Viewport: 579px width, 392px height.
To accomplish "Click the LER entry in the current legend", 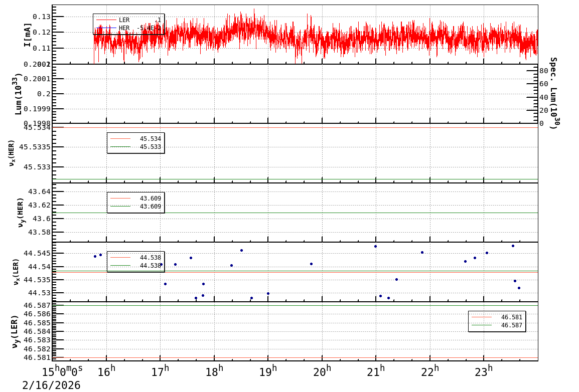I will tap(124, 20).
